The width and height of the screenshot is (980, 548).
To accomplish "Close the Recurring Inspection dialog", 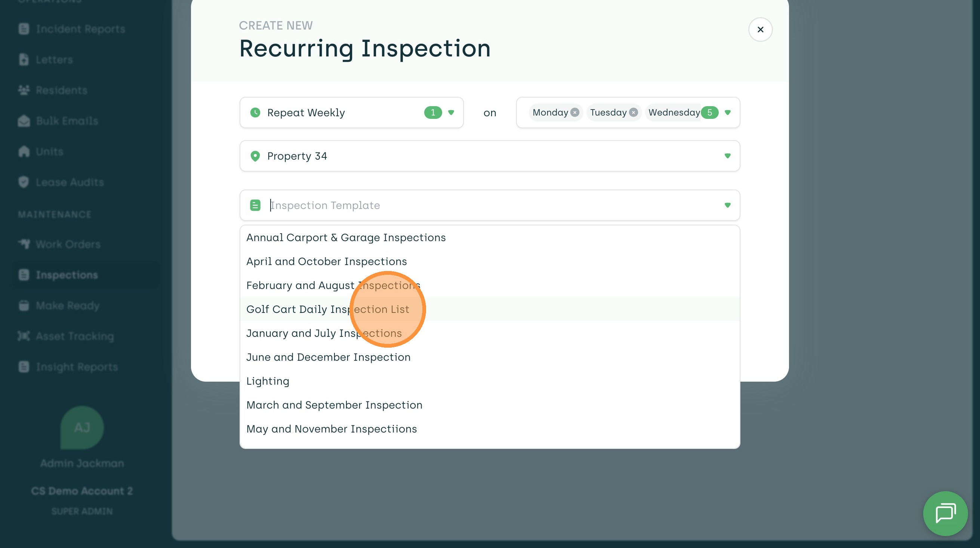I will [760, 29].
